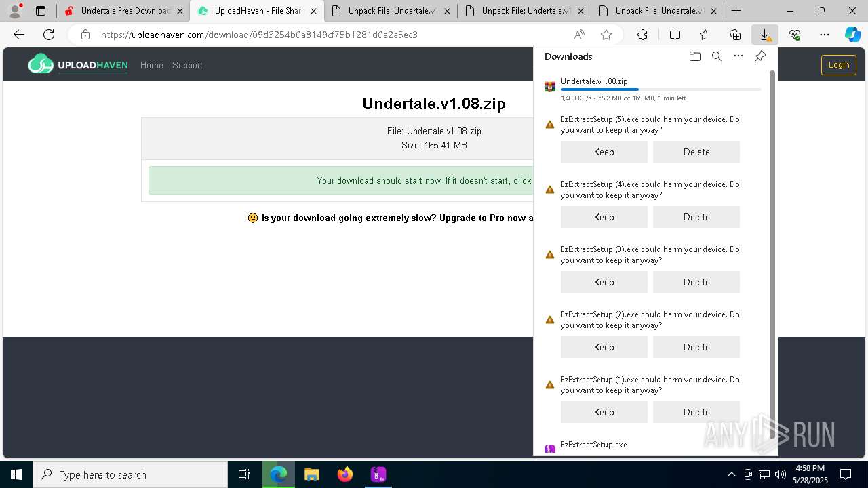Image resolution: width=868 pixels, height=488 pixels.
Task: Select the EzExtractSetup.exe download entry
Action: pyautogui.click(x=594, y=445)
